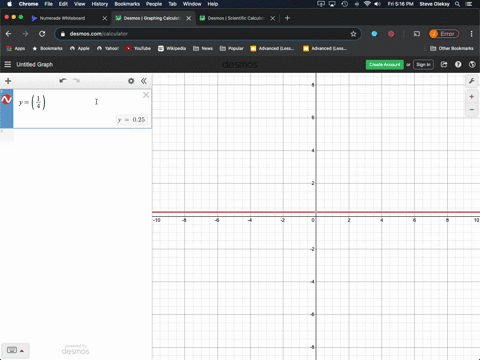Share the graph
This screenshot has height=360, width=480.
point(444,64)
